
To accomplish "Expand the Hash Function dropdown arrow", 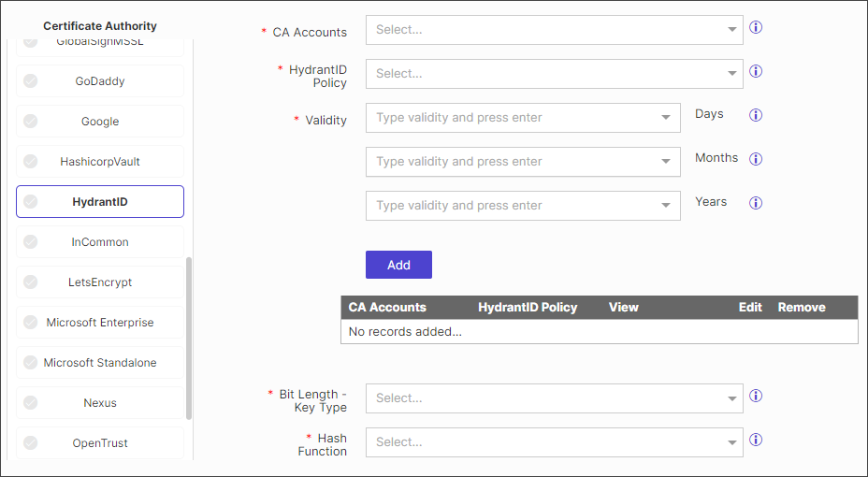I will (731, 442).
